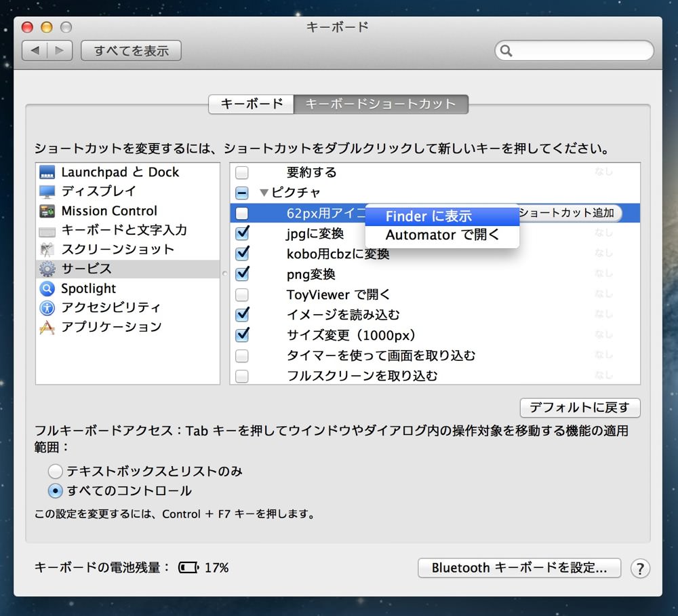This screenshot has height=616, width=678.
Task: Click the デフォルトに戻す button
Action: coord(580,408)
